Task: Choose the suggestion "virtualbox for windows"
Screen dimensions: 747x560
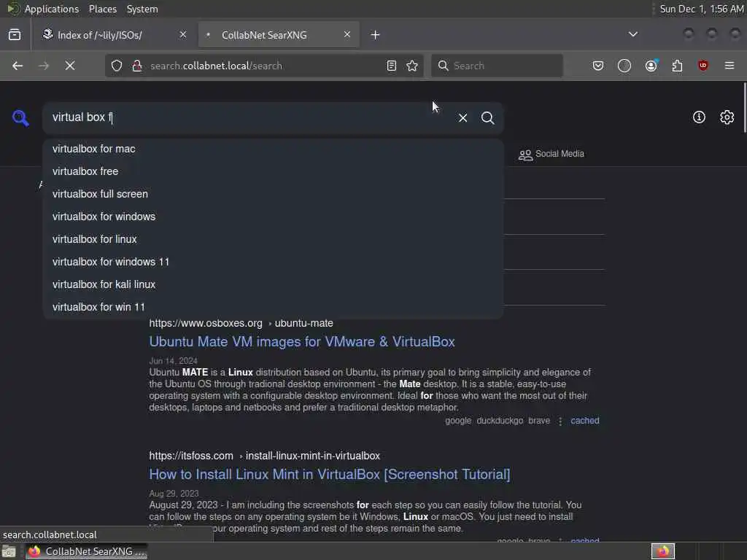Action: 273,217
